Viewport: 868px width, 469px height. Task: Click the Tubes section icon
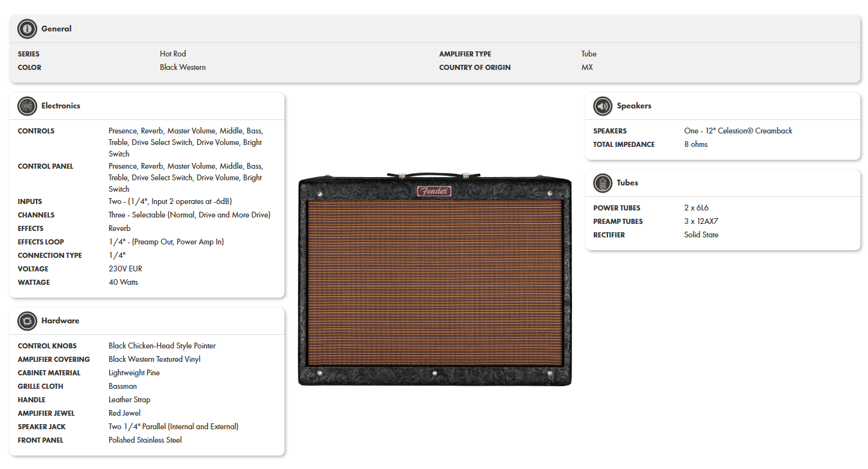(x=602, y=183)
